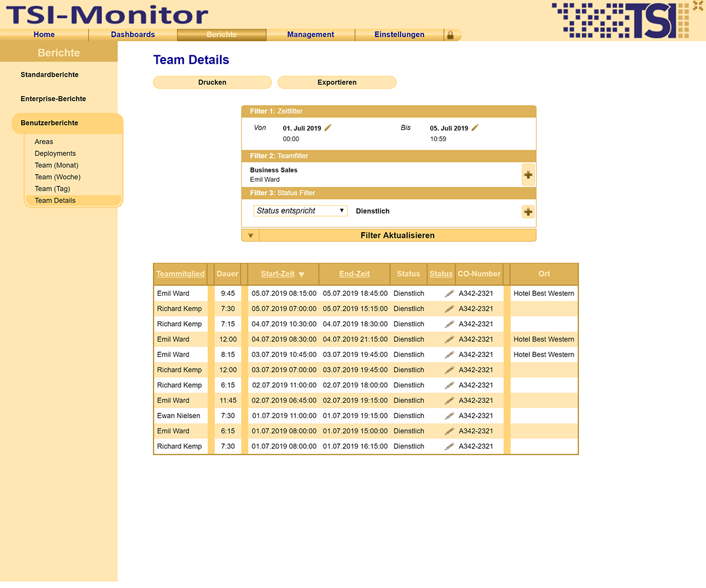Screen dimensions: 706x588
Task: Click the end time 02.07.2019 18:00:00
Action: coord(355,385)
